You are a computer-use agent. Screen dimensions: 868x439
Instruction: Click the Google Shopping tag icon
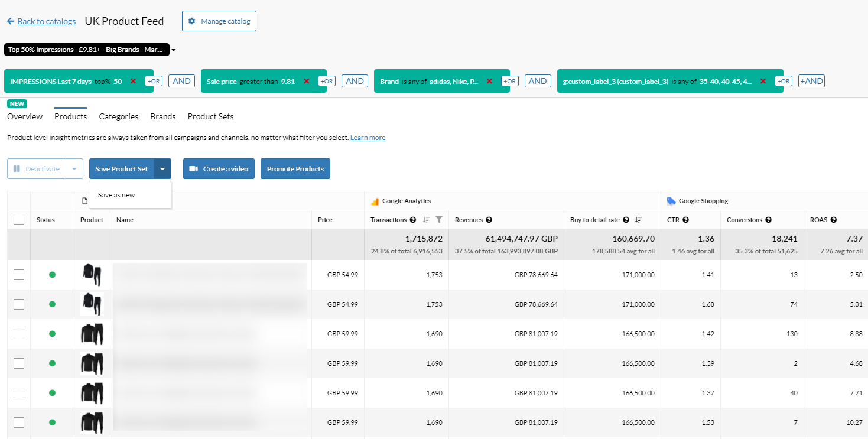pos(671,201)
